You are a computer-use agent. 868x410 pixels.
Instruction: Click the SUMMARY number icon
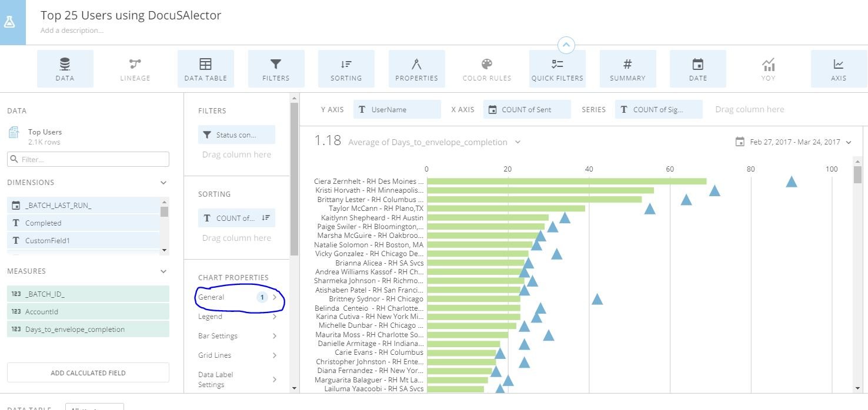(x=627, y=68)
